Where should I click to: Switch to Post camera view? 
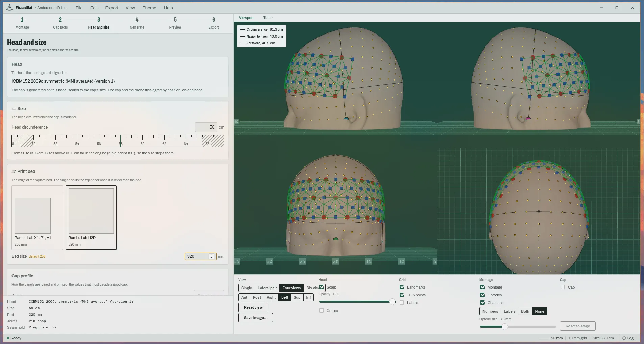[x=257, y=297]
